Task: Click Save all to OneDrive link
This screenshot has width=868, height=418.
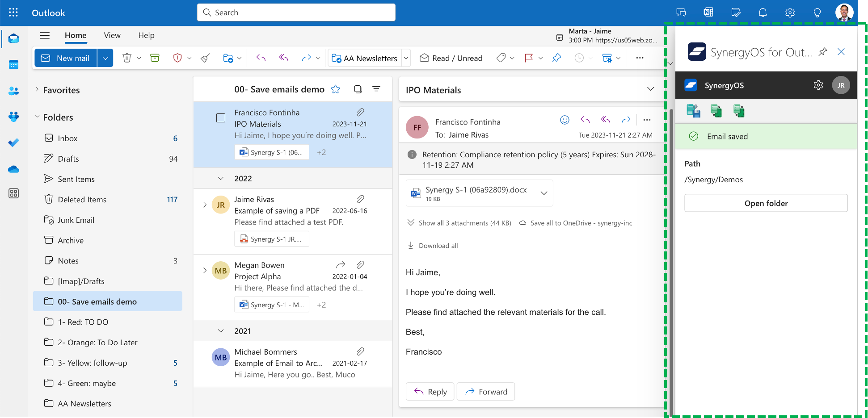Action: 576,223
